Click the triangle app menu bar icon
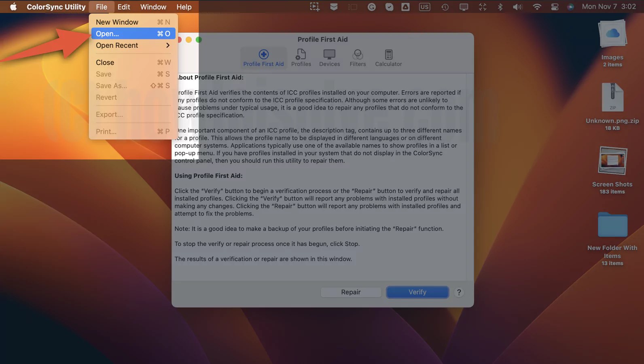Image resolution: width=644 pixels, height=364 pixels. (x=405, y=6)
